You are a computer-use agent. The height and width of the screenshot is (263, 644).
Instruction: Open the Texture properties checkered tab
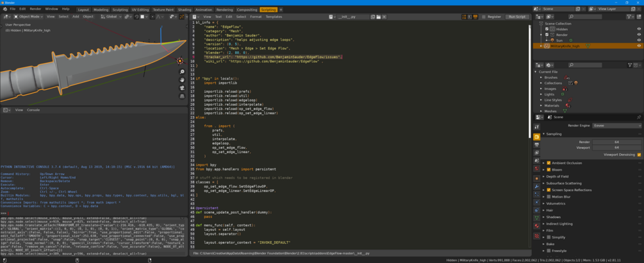tap(537, 236)
